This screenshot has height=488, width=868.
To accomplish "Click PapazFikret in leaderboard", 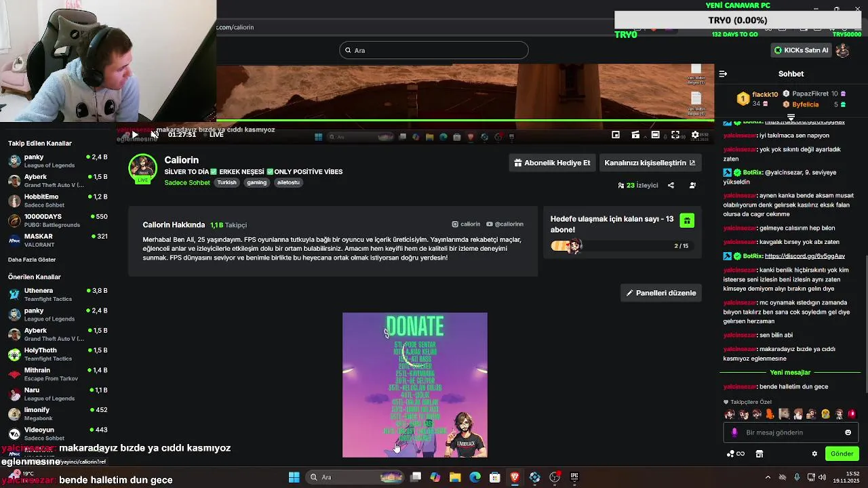I will pyautogui.click(x=814, y=94).
